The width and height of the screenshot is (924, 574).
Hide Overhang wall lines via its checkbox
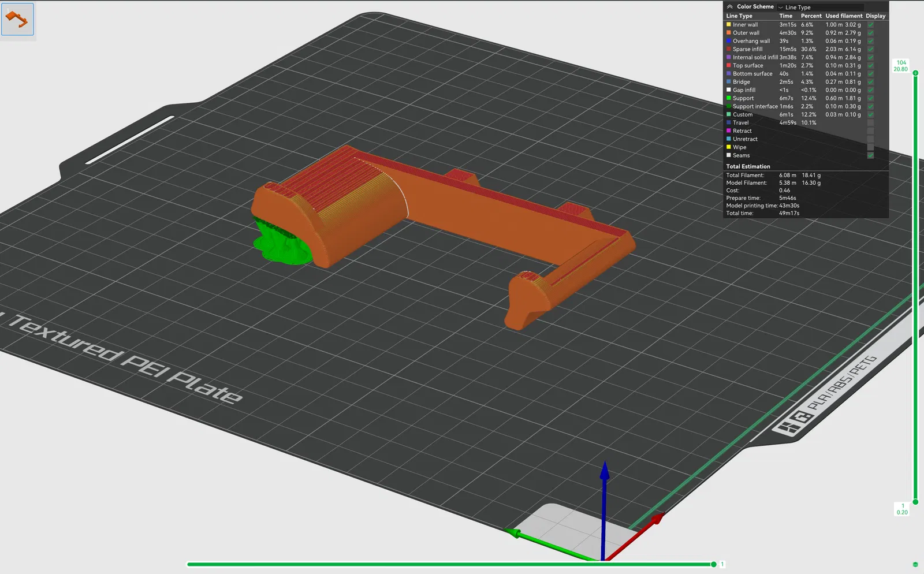point(870,41)
